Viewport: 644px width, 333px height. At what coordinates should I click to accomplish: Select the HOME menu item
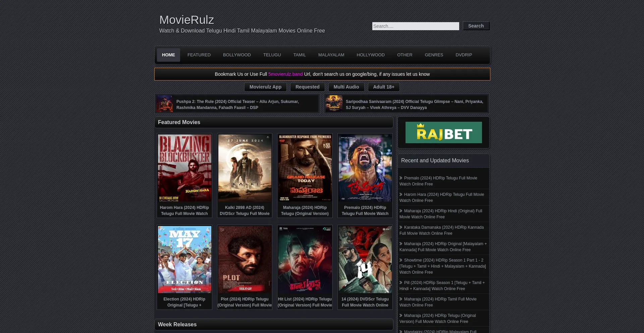(168, 55)
